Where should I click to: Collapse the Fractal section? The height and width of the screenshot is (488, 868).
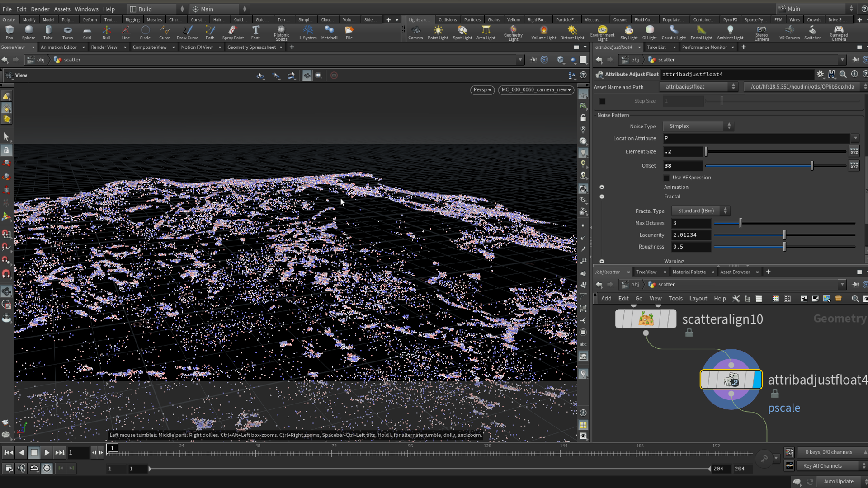pyautogui.click(x=602, y=197)
